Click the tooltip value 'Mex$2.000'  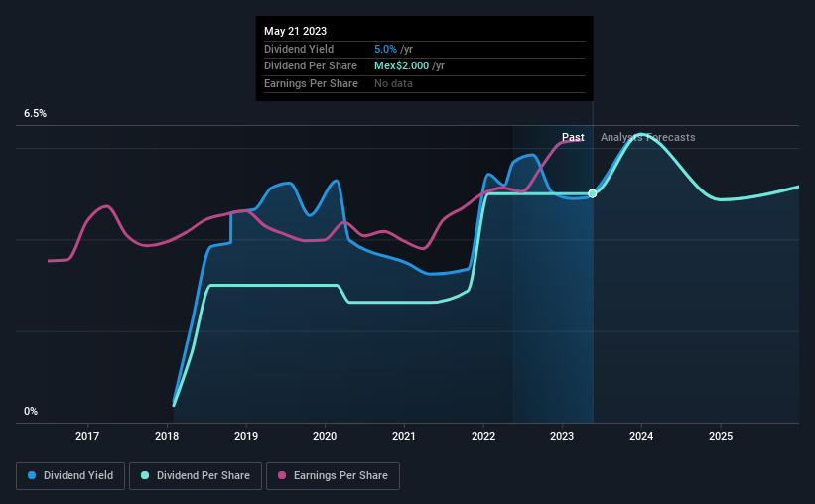point(402,66)
